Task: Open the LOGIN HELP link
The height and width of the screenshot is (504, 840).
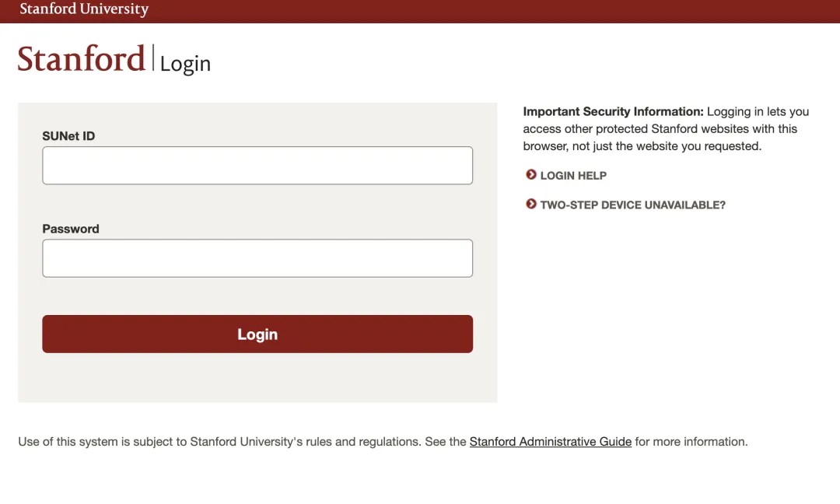Action: [x=573, y=176]
